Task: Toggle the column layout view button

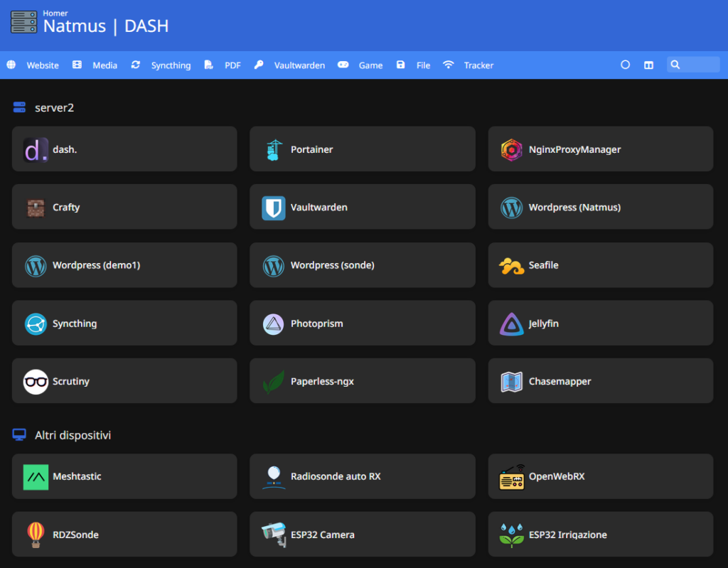Action: click(x=648, y=65)
